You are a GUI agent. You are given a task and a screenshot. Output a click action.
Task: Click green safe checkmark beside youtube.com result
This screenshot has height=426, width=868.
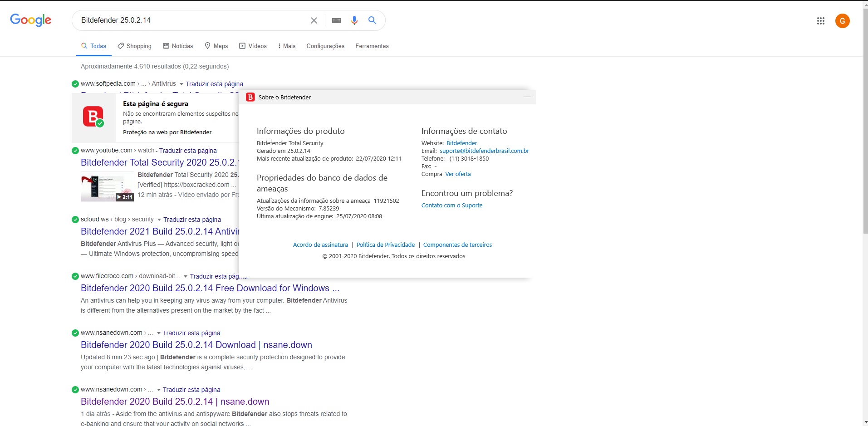tap(75, 151)
